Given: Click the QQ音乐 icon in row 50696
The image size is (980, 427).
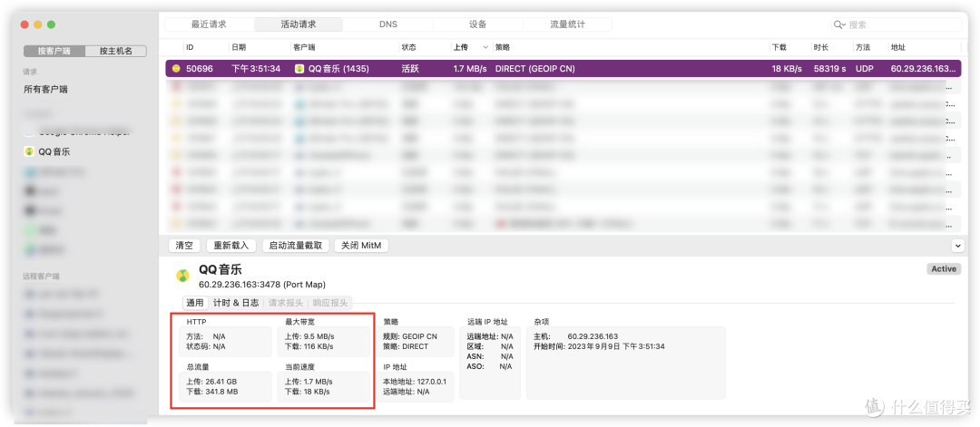Looking at the screenshot, I should tap(300, 69).
